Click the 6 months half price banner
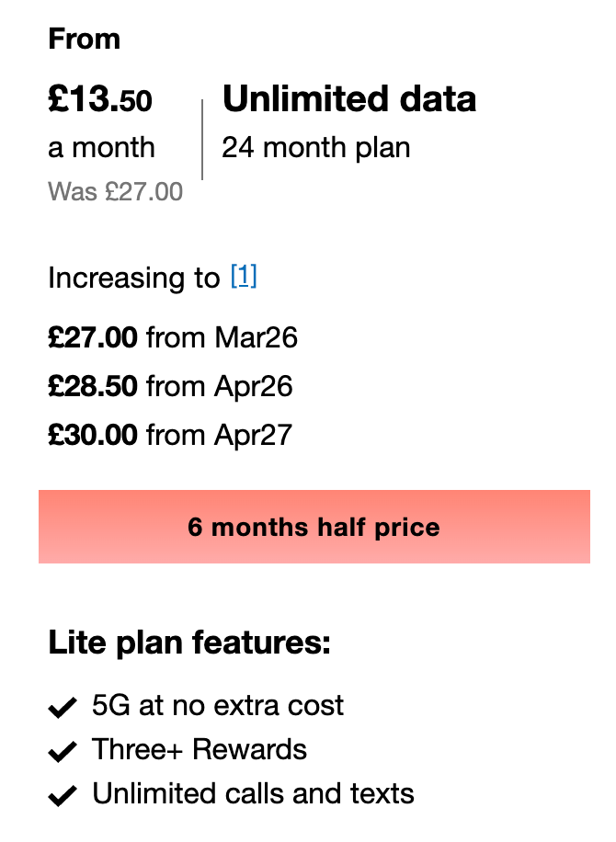Image resolution: width=616 pixels, height=842 pixels. pyautogui.click(x=314, y=526)
